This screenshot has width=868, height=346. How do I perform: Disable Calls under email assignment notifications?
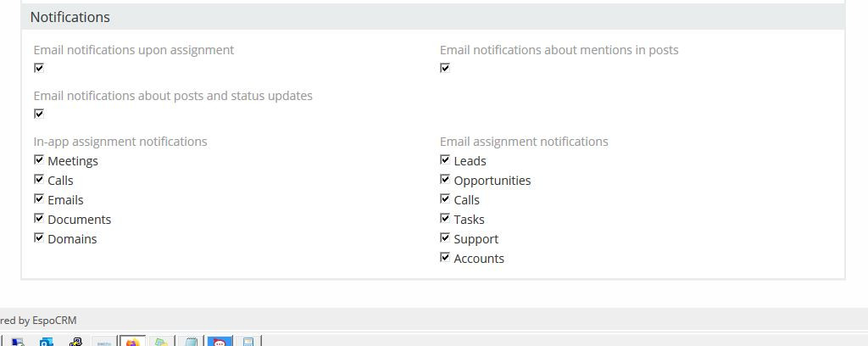click(445, 199)
